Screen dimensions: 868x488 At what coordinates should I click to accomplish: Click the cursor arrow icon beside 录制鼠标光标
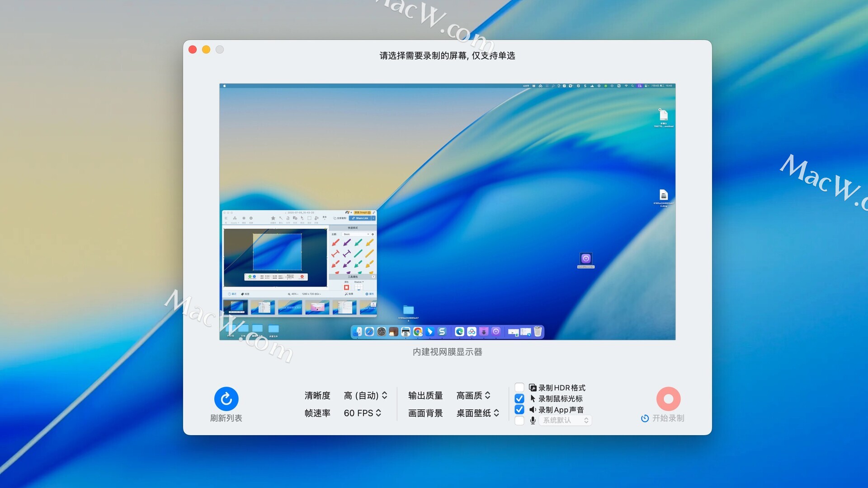(x=533, y=399)
